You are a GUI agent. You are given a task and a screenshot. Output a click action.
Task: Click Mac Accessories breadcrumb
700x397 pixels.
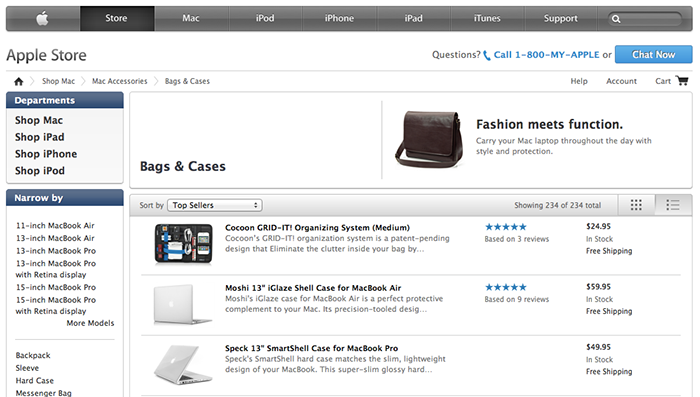(x=120, y=81)
